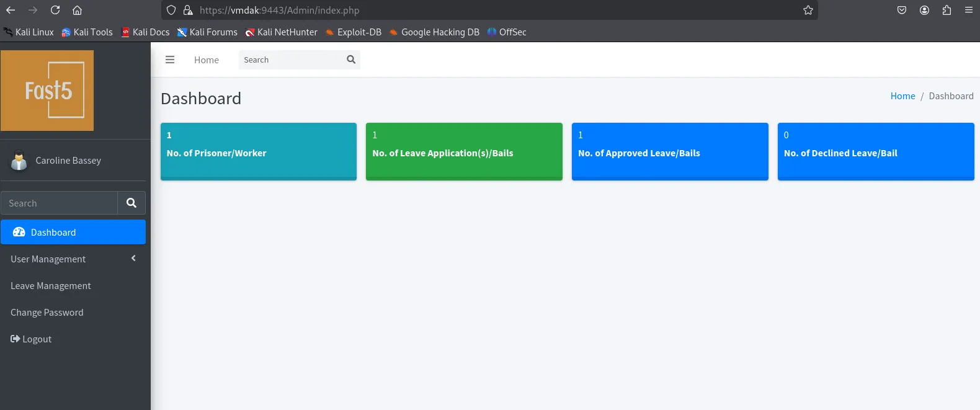
Task: Open the Kali Tools bookmark
Action: [x=87, y=32]
